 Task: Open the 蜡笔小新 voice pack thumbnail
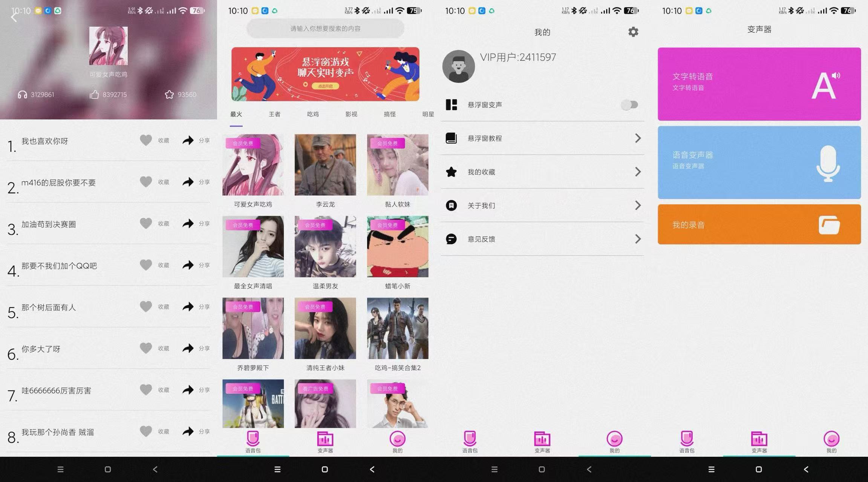(x=398, y=246)
